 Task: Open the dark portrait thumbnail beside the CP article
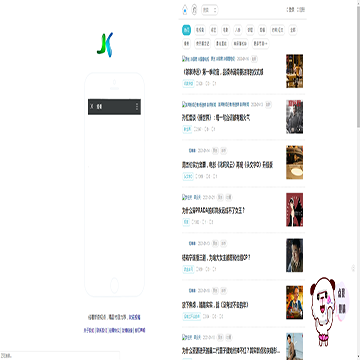(295, 255)
